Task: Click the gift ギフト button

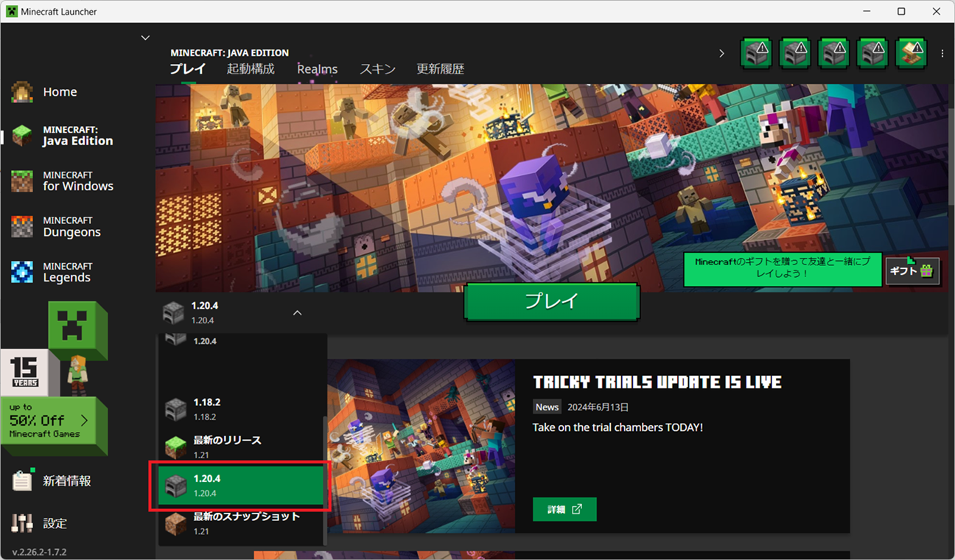Action: point(912,271)
